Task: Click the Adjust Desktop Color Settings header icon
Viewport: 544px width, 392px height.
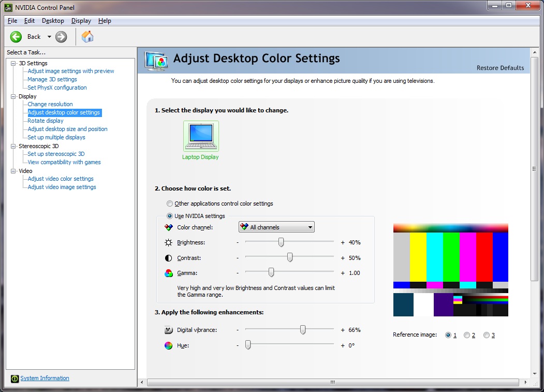Action: tap(156, 61)
